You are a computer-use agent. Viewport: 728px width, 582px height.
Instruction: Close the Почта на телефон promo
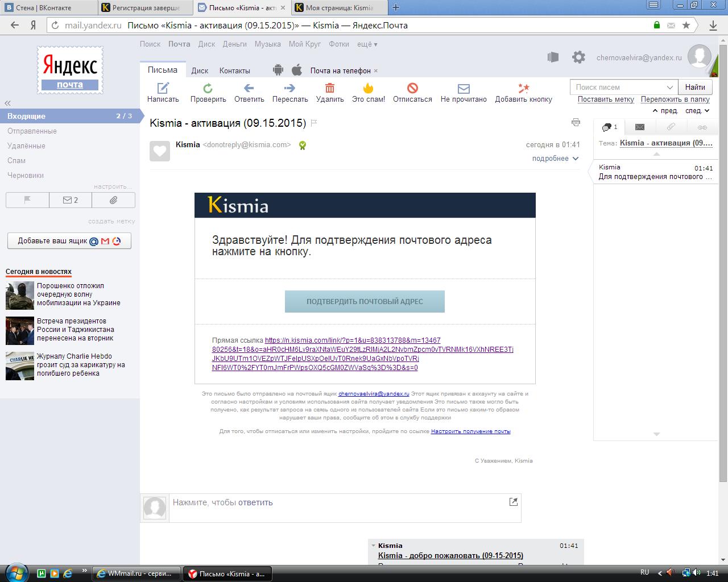point(376,71)
